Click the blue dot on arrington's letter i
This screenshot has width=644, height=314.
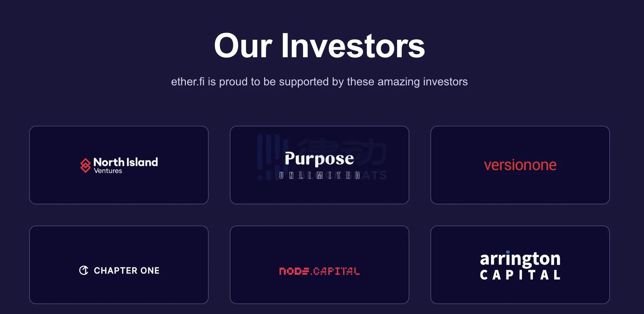(508, 252)
